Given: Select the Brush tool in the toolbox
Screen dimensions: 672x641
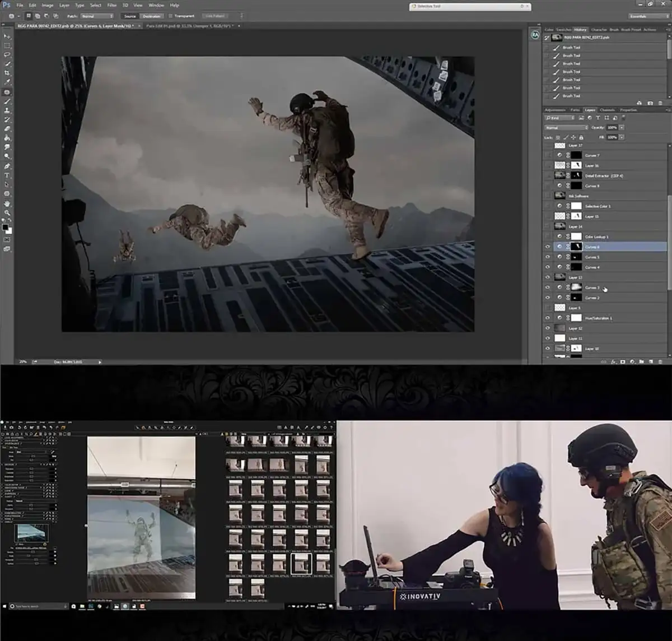Looking at the screenshot, I should 7,101.
